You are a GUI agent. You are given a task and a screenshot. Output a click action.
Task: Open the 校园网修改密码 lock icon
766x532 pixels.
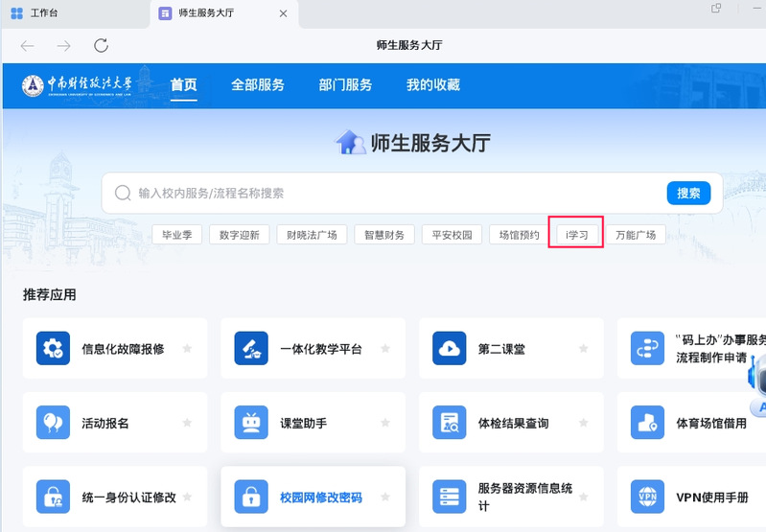click(x=251, y=497)
